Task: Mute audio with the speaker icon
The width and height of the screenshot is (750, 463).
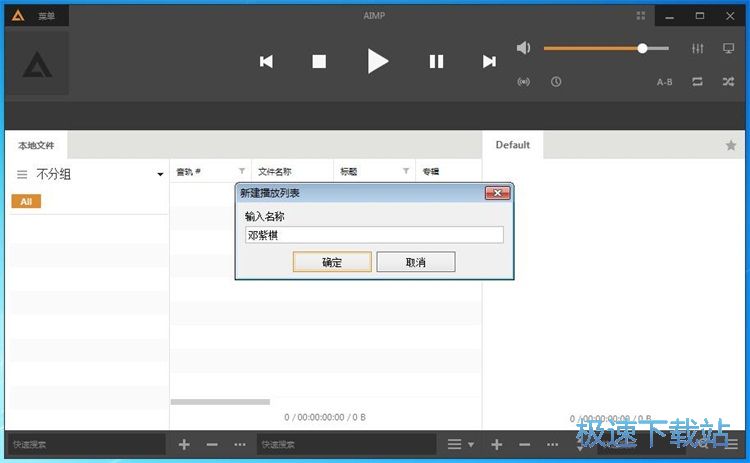Action: coord(523,48)
